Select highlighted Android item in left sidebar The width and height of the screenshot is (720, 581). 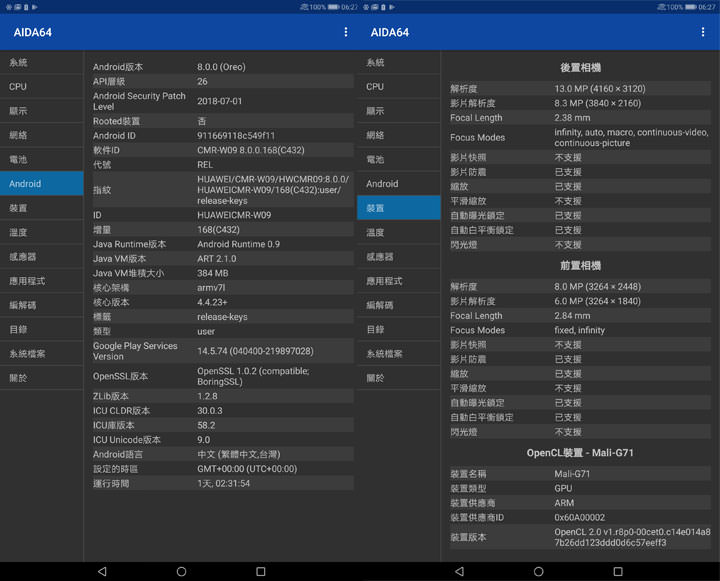point(42,184)
